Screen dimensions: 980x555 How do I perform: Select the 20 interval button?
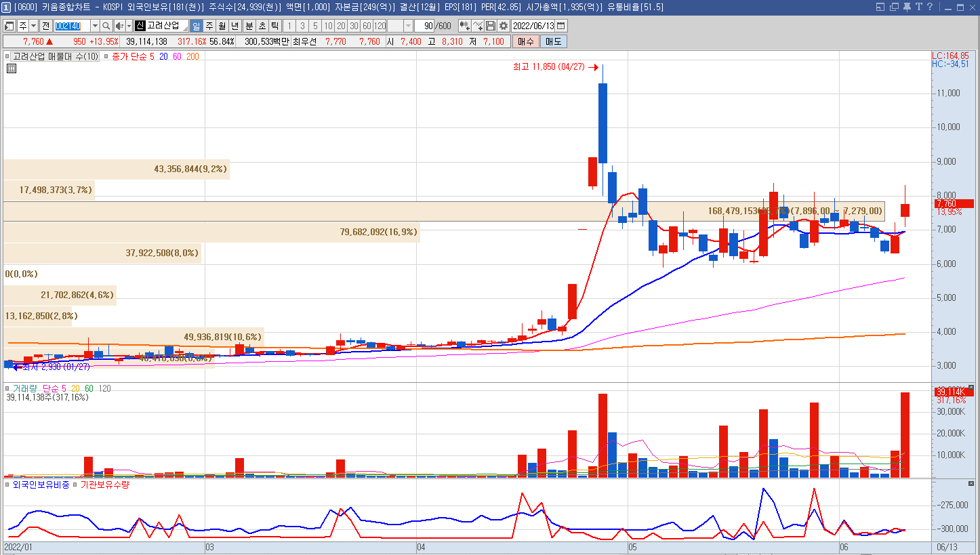[341, 26]
